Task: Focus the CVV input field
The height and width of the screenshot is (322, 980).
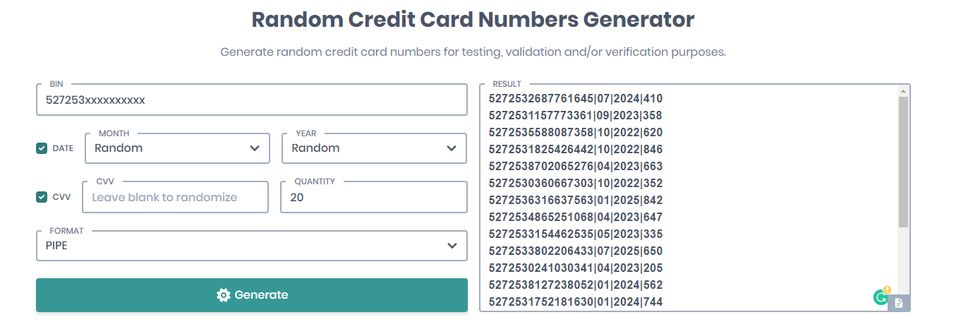Action: [x=175, y=198]
